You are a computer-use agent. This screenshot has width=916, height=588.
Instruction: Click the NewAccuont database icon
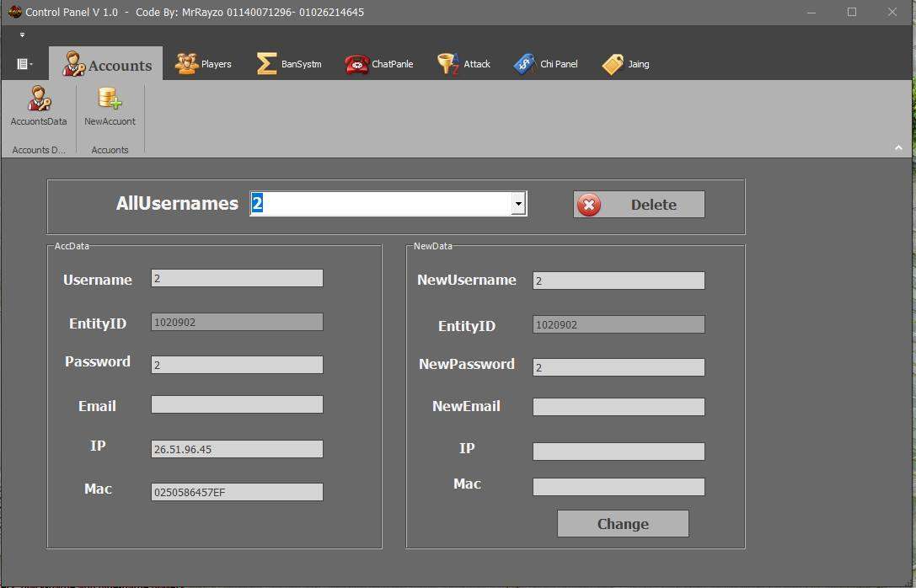point(110,98)
